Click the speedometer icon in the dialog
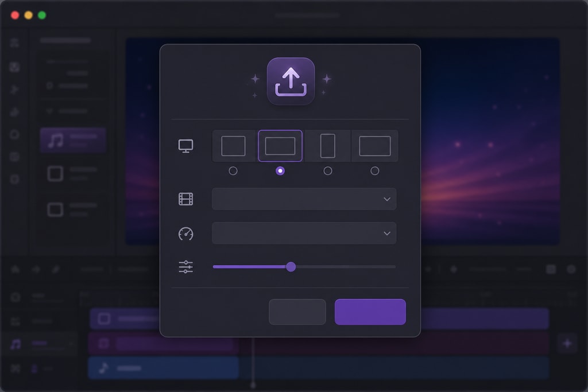This screenshot has width=588, height=392. pos(185,234)
